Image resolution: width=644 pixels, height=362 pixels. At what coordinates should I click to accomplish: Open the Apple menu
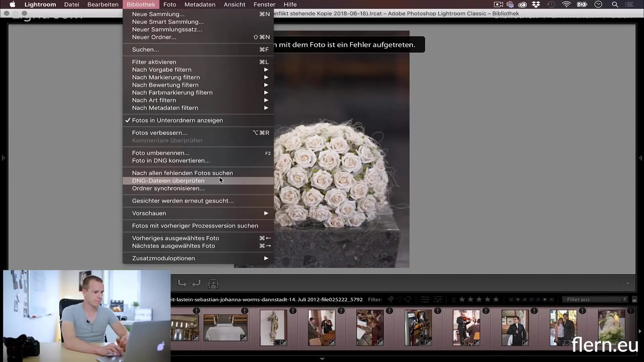[x=12, y=4]
